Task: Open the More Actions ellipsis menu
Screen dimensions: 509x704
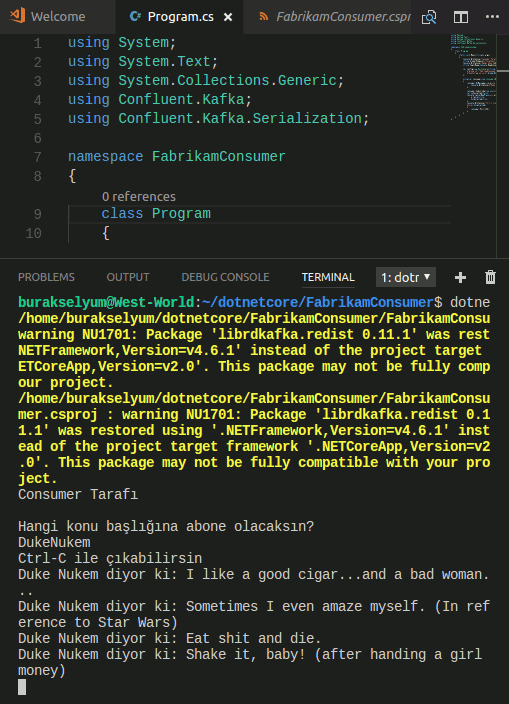Action: coord(492,17)
